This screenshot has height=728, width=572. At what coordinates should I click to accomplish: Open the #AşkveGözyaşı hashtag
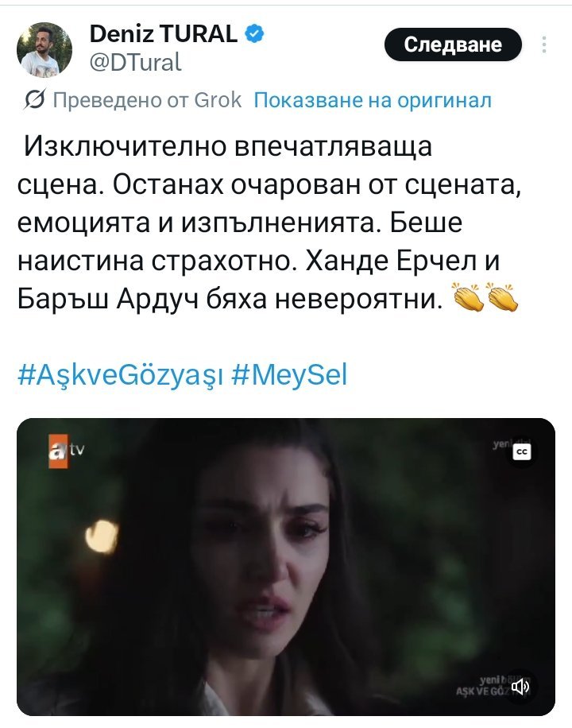(x=120, y=374)
